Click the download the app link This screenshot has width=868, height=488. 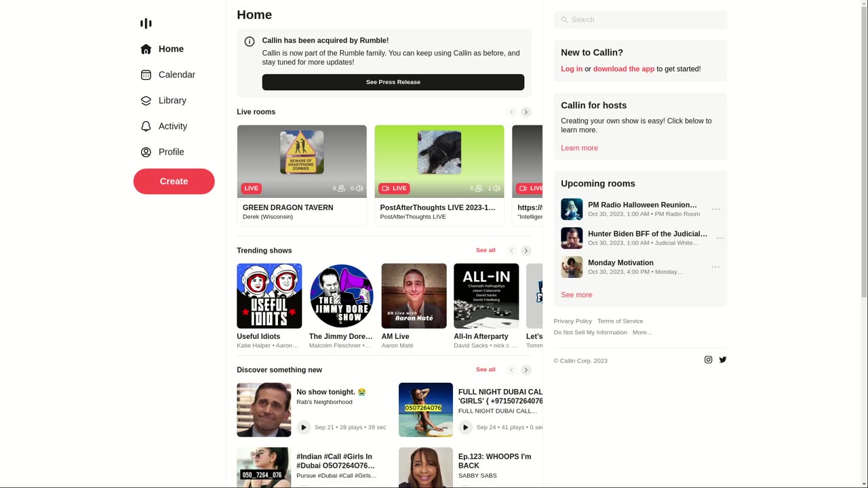[624, 69]
